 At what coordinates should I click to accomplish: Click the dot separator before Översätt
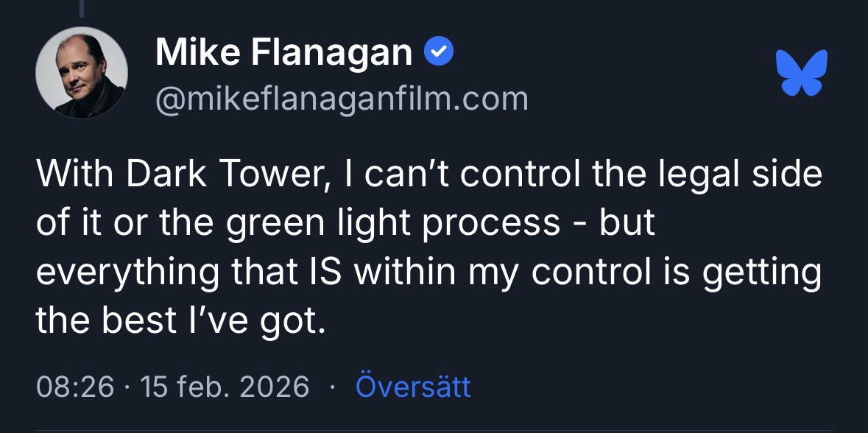click(333, 387)
